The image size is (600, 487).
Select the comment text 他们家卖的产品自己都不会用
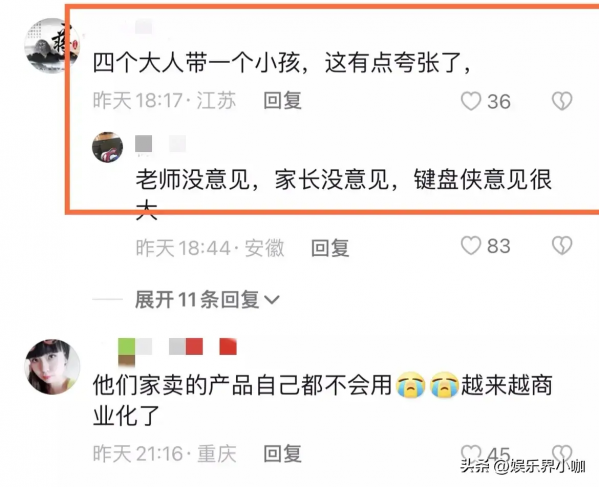pos(243,384)
